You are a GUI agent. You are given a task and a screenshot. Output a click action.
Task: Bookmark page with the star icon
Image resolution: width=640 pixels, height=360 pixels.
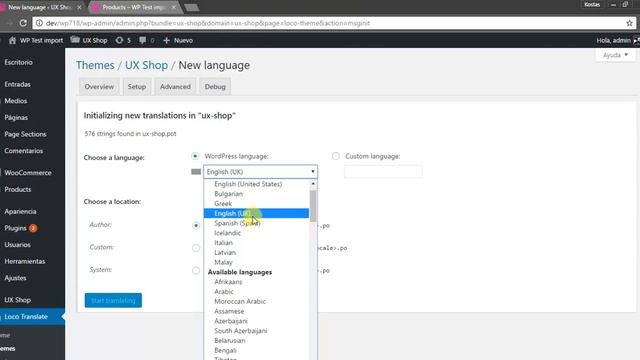click(x=629, y=23)
